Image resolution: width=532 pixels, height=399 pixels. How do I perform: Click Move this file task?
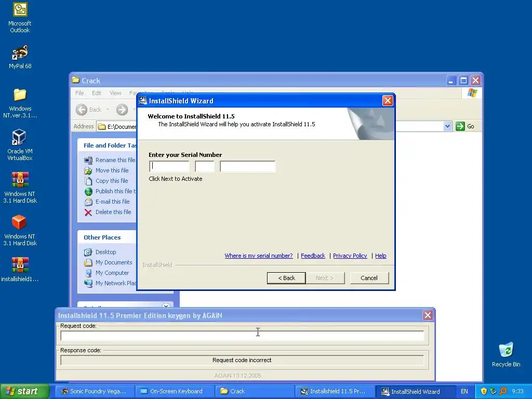point(106,170)
